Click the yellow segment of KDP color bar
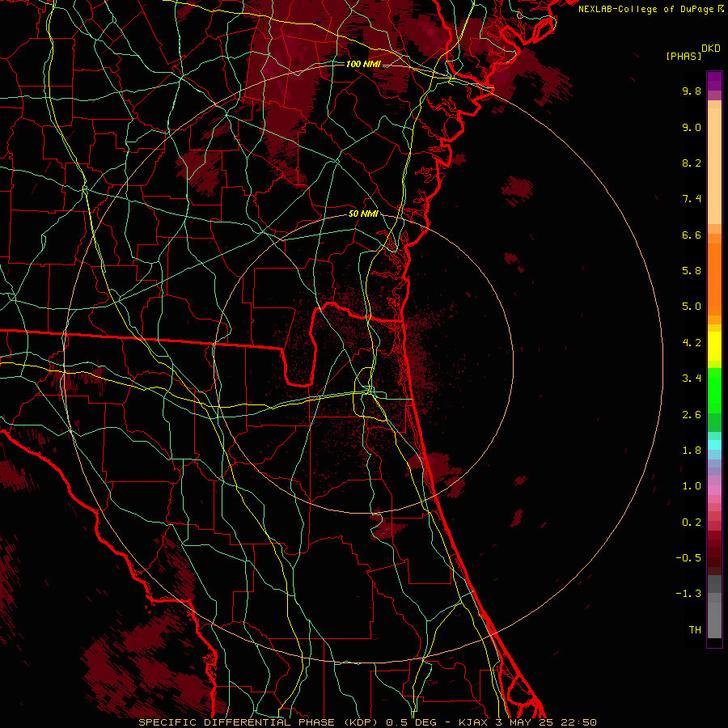728x728 pixels. click(x=714, y=346)
